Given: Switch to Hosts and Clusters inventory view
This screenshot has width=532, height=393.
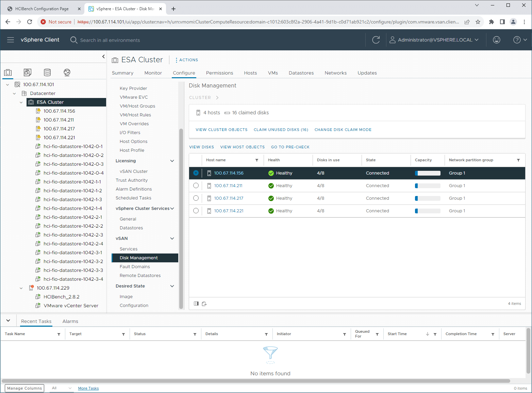Looking at the screenshot, I should pyautogui.click(x=8, y=72).
